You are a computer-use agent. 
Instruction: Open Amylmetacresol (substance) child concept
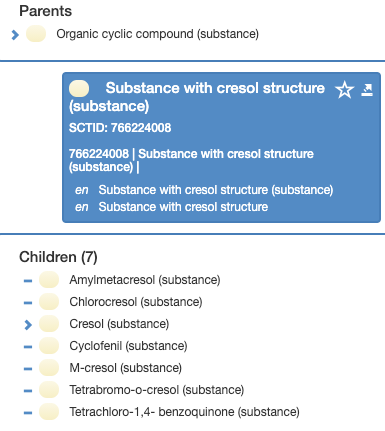(145, 280)
